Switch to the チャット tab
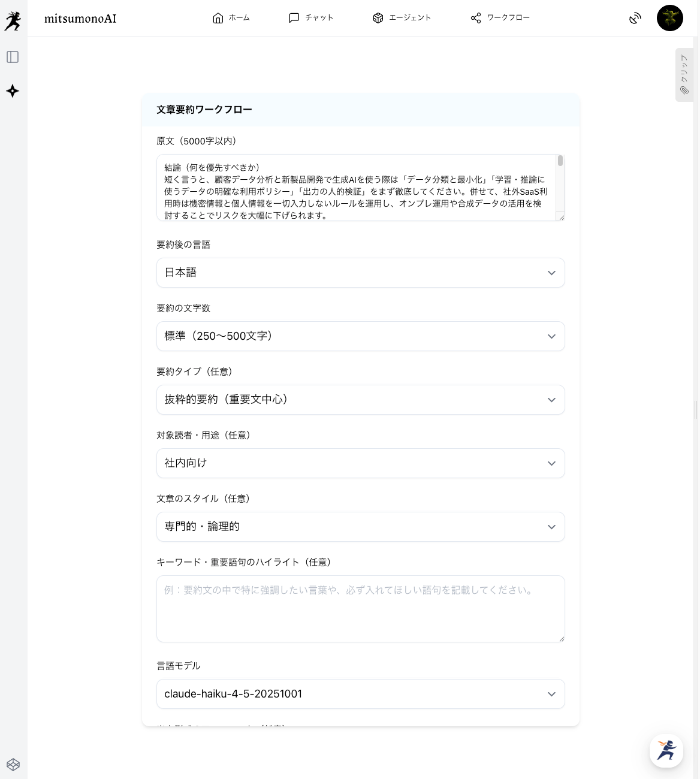700x779 pixels. point(311,18)
